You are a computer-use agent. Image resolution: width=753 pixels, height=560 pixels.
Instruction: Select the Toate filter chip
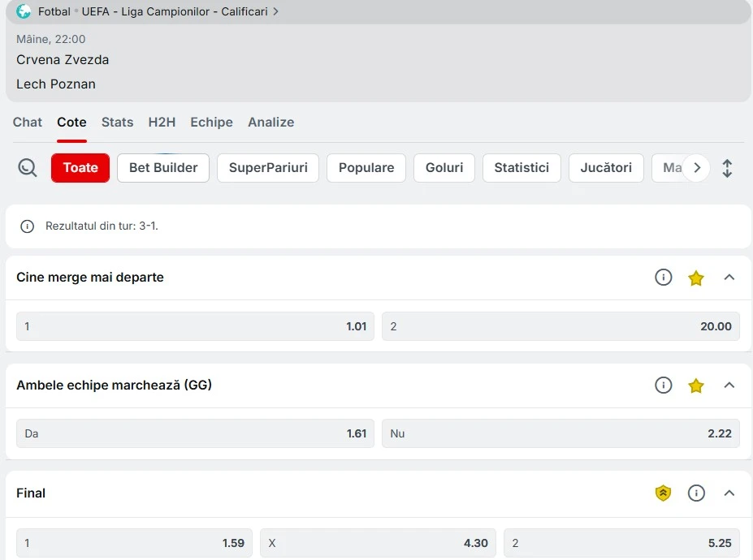[80, 168]
